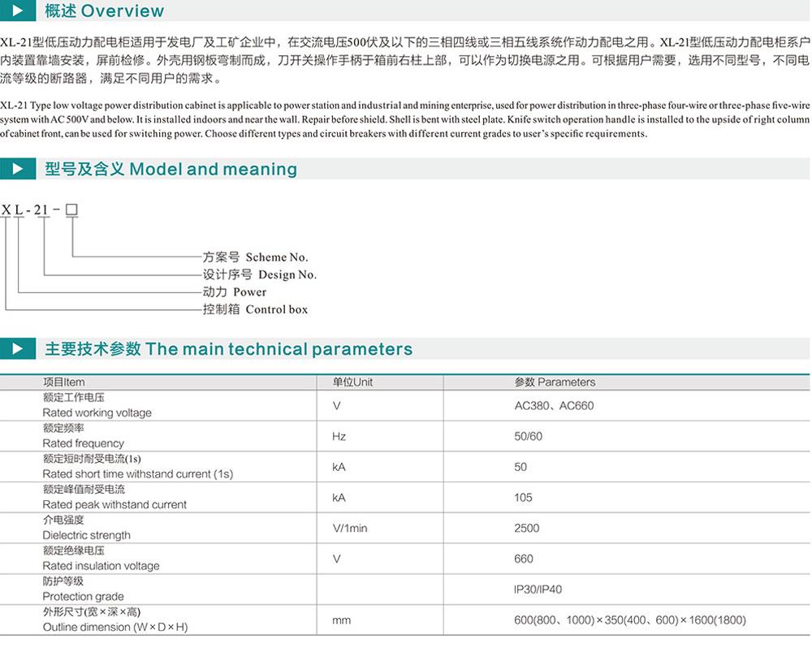Screen dimensions: 812x648
Task: Click the Model and meaning heading
Action: [171, 169]
